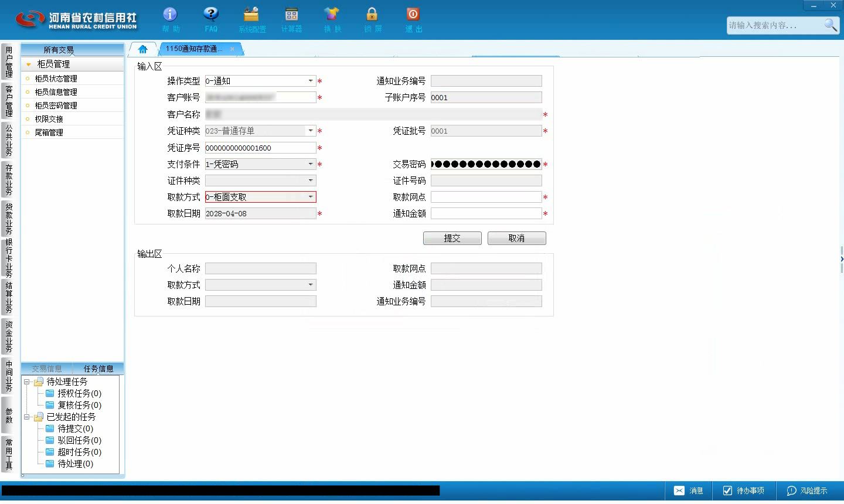
Task: Click the 通知金额 input field
Action: tap(486, 213)
